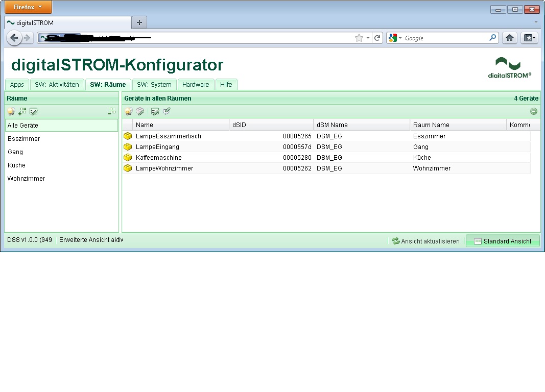Click the device brick edit icon in Geräte toolbar
Screen dimensions: 545x392
140,111
